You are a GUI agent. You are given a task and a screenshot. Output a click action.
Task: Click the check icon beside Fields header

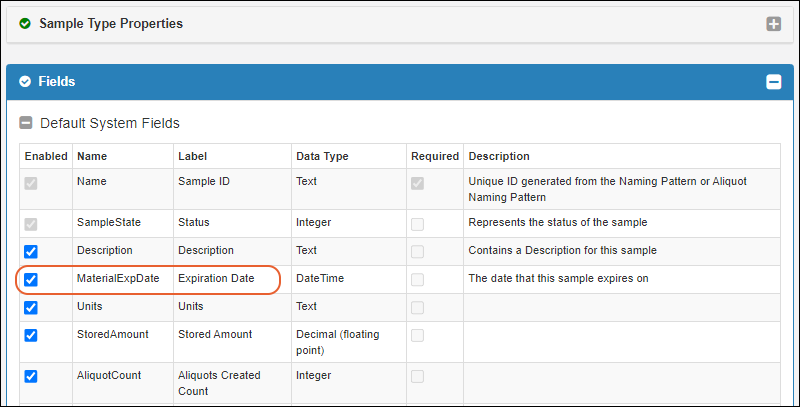(25, 82)
